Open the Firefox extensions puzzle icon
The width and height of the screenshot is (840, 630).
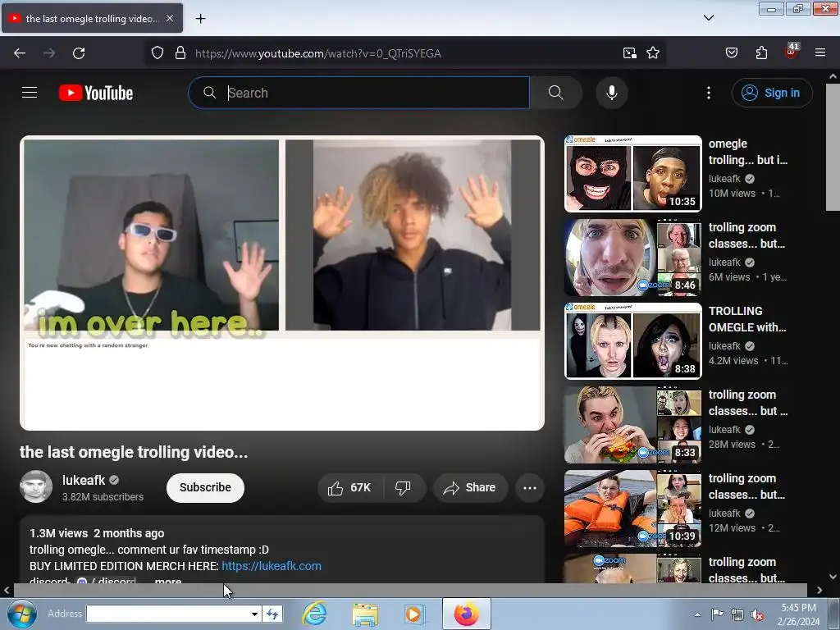click(x=761, y=53)
